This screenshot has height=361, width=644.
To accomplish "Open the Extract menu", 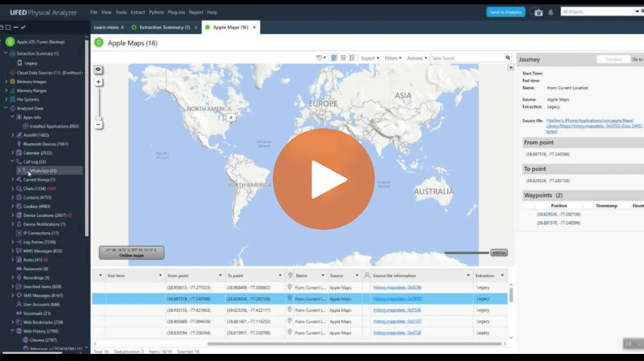I will (x=137, y=12).
